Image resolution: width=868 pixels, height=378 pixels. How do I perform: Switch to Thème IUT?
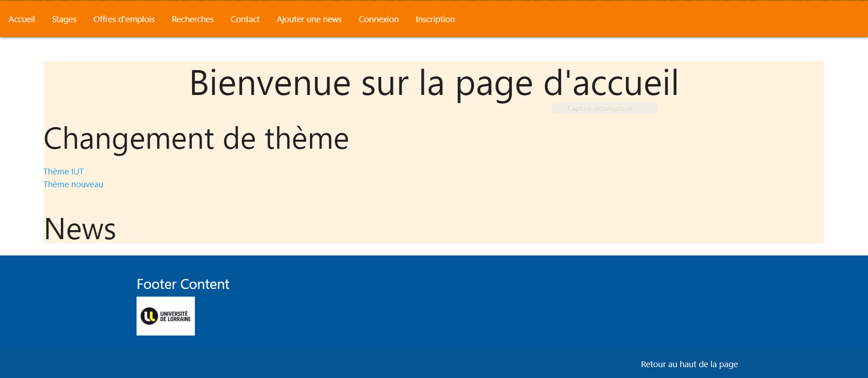pos(64,171)
